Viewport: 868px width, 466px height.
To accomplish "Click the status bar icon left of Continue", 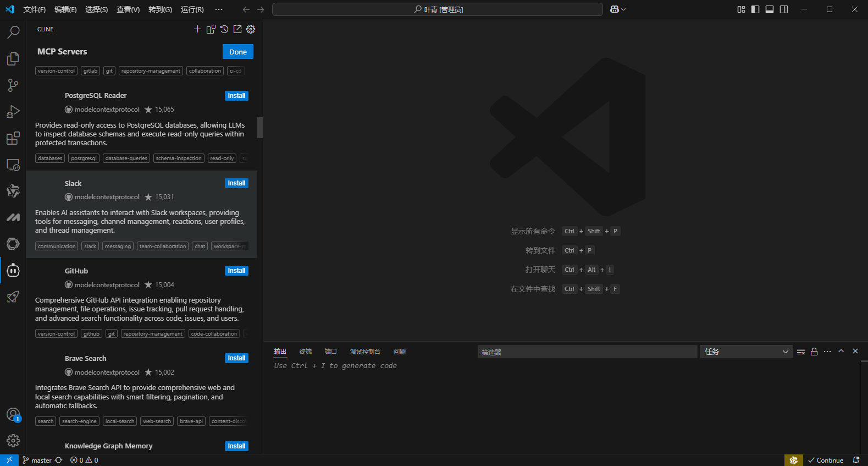I will (793, 460).
